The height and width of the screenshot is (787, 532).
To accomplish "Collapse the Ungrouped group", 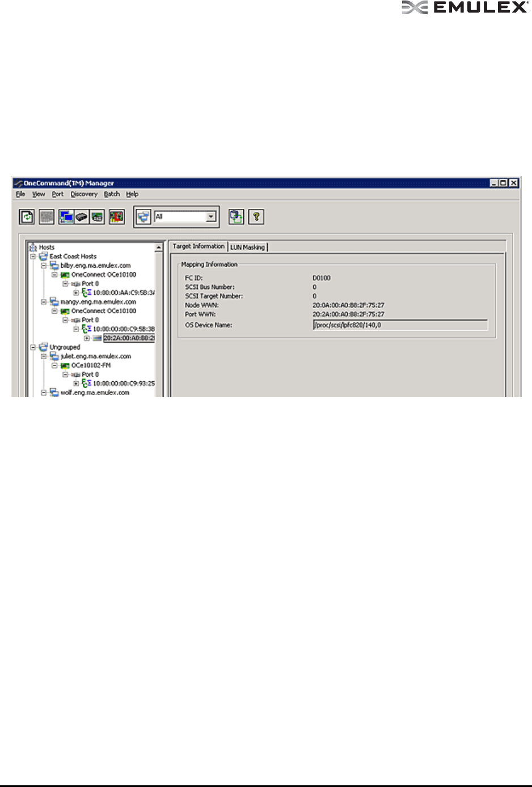I will (33, 347).
